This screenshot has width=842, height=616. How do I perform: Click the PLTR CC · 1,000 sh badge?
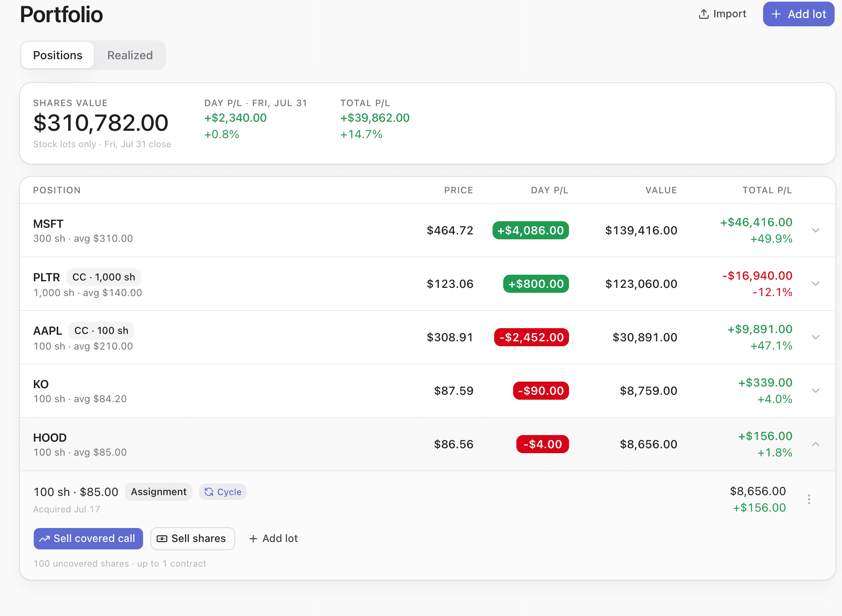104,277
